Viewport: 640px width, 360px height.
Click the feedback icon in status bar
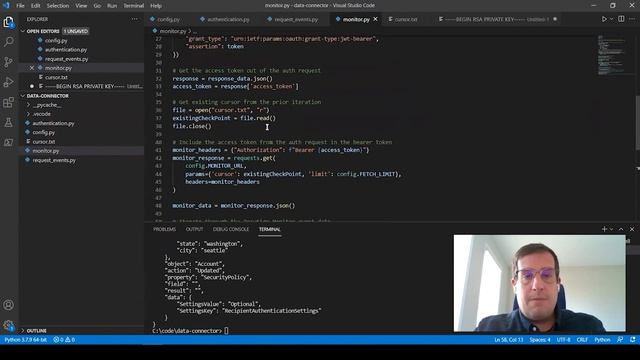pyautogui.click(x=620, y=340)
